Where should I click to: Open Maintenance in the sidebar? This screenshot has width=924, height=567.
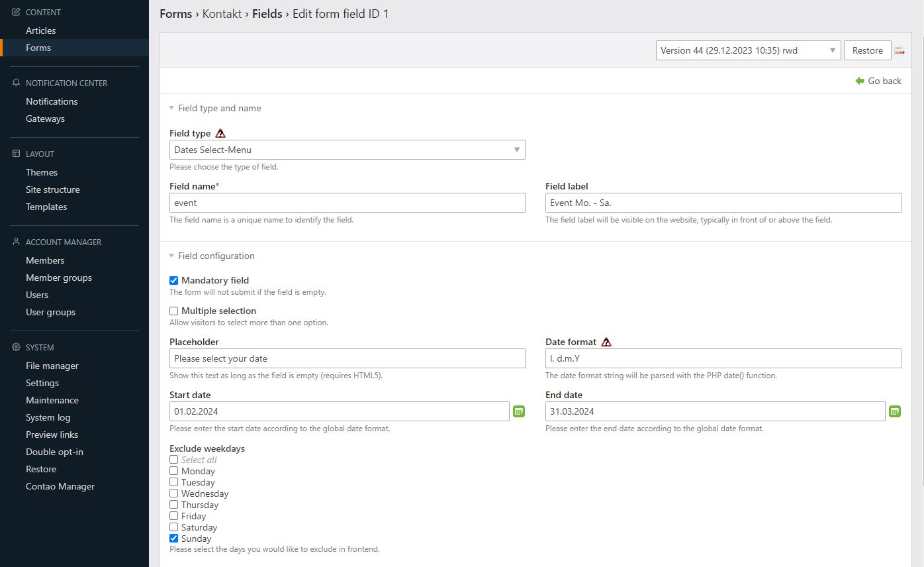click(52, 400)
